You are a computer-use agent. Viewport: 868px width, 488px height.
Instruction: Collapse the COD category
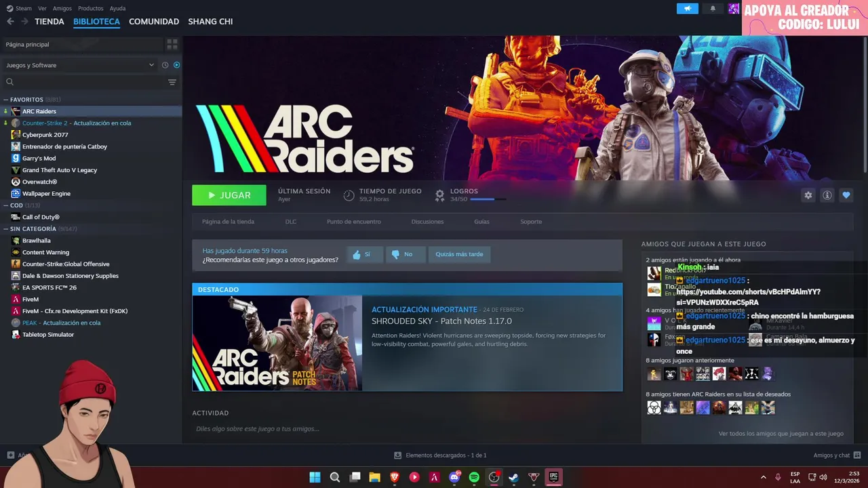6,205
